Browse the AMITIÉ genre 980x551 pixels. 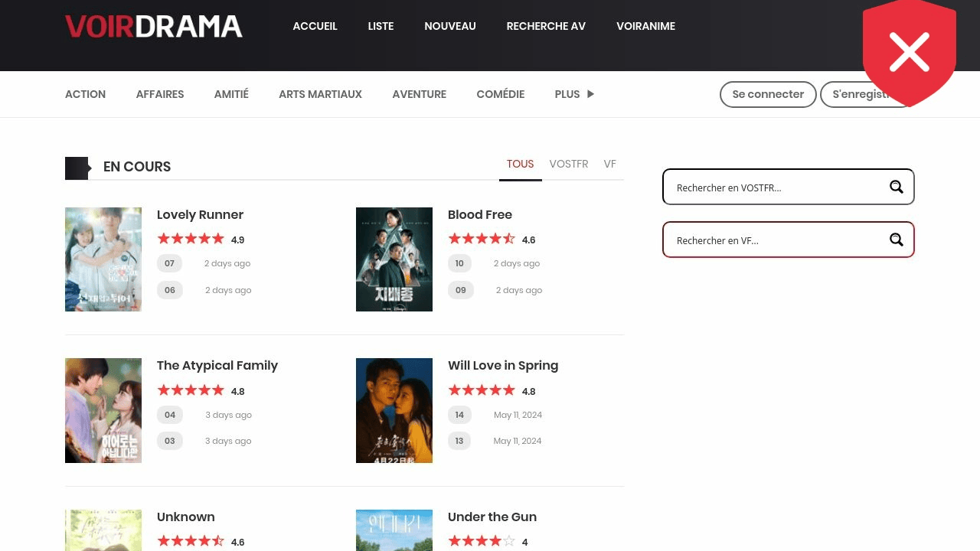(231, 94)
